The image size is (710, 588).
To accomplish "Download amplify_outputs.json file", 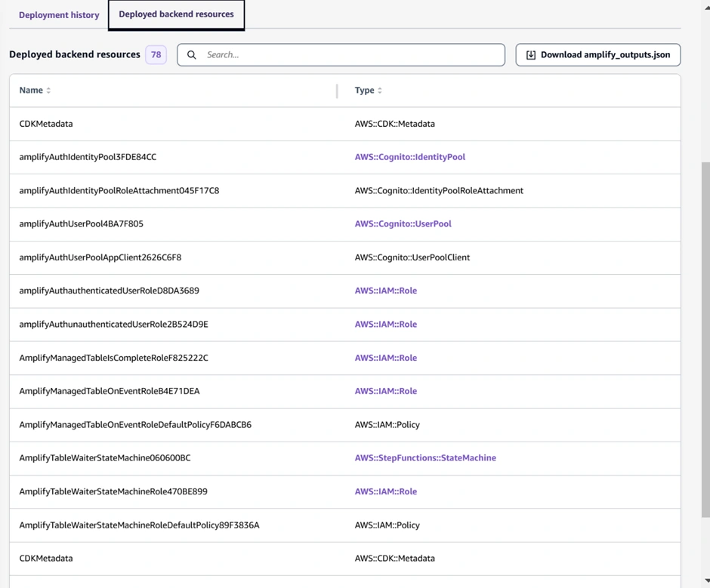I will pyautogui.click(x=597, y=55).
